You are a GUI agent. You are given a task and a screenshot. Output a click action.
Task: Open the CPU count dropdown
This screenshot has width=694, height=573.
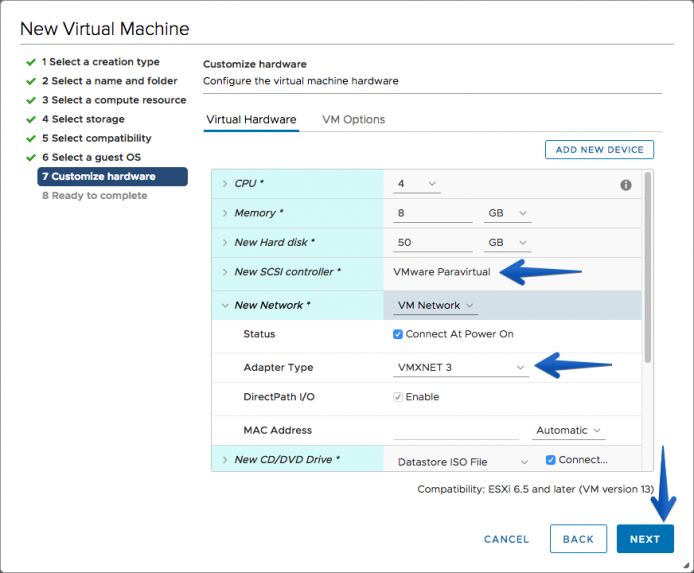click(x=416, y=184)
